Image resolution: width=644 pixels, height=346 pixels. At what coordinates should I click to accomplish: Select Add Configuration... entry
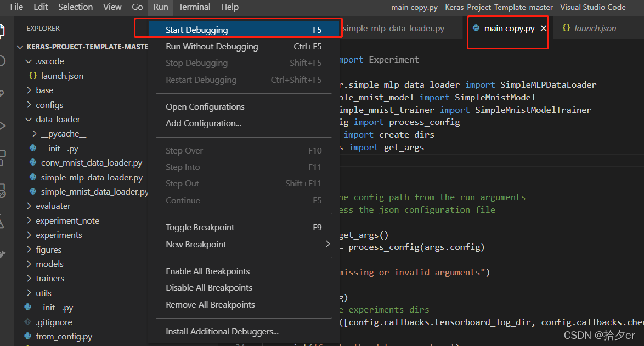[x=244, y=123]
